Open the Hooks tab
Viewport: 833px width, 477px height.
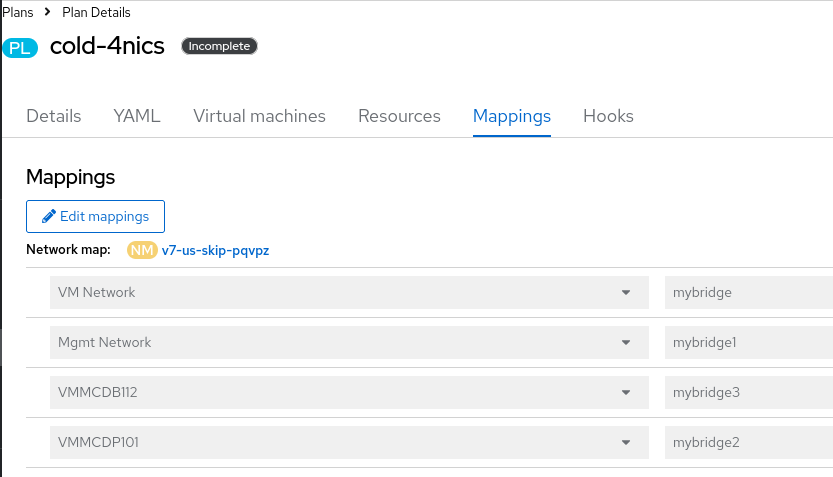[608, 116]
